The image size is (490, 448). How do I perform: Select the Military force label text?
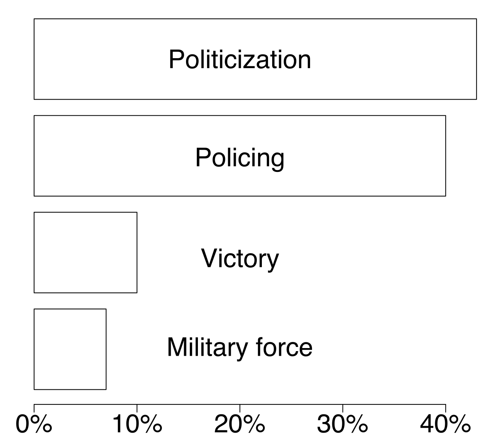point(240,347)
